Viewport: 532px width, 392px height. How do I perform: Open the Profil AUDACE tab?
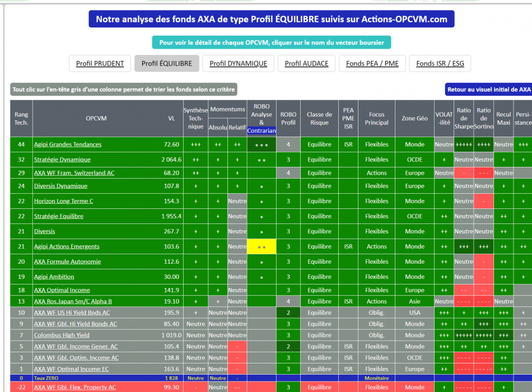coord(306,63)
